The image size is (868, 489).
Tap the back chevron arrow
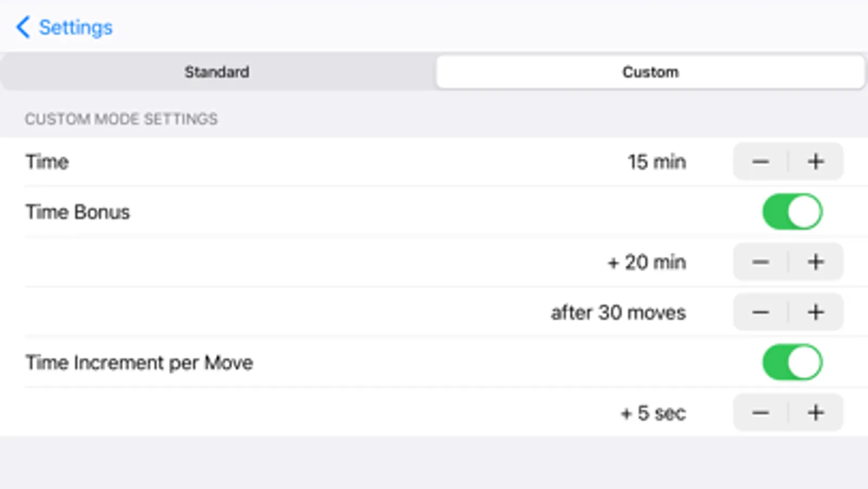click(x=23, y=27)
